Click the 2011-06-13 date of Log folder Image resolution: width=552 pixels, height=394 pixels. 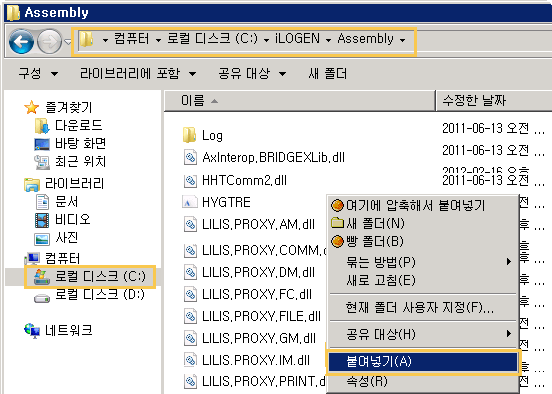pos(493,129)
